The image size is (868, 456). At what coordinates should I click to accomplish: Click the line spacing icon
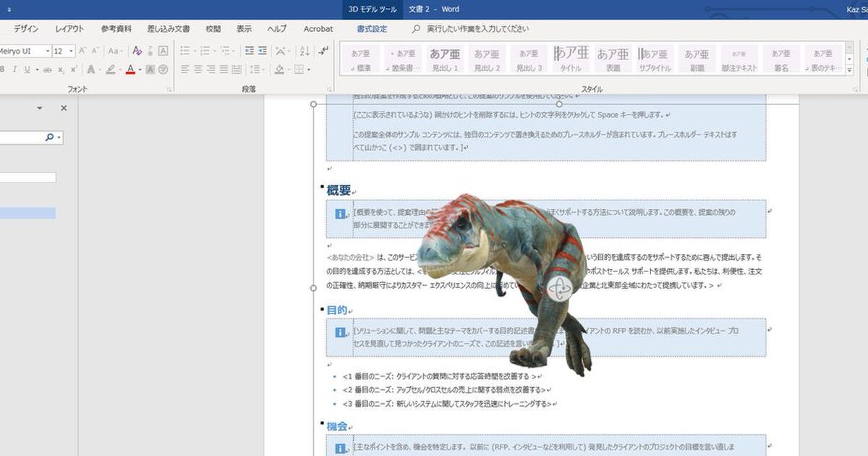[x=256, y=69]
